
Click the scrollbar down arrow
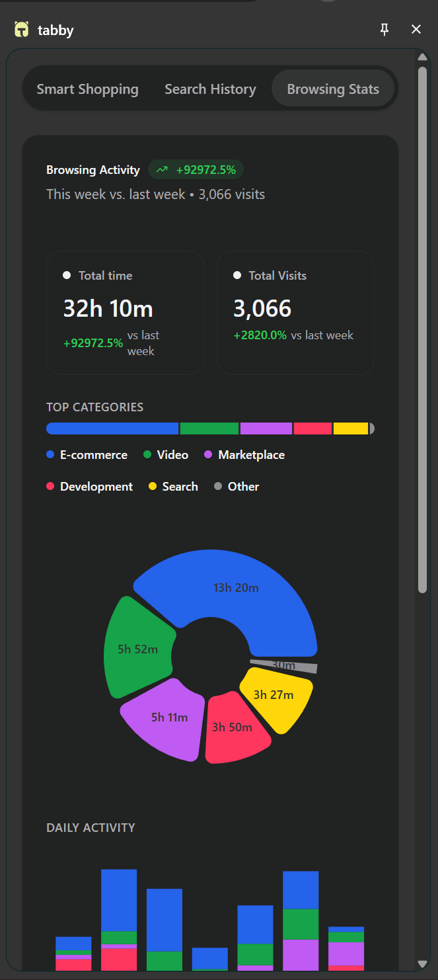pos(423,964)
